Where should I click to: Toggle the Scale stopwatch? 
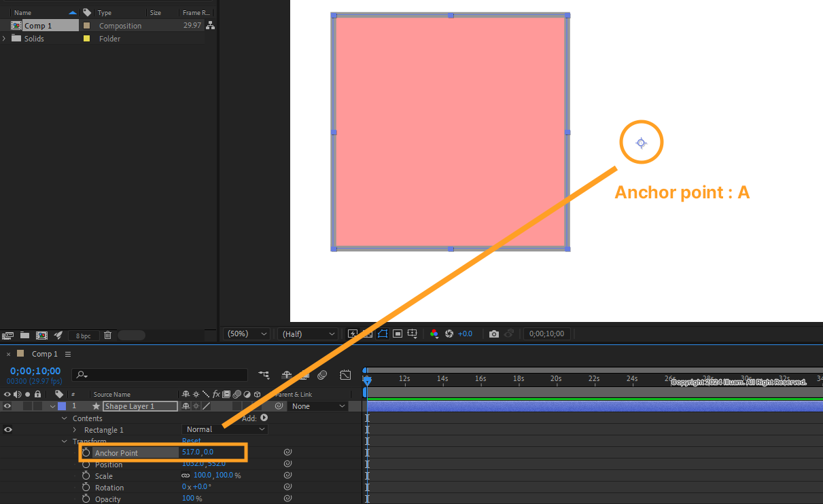86,475
